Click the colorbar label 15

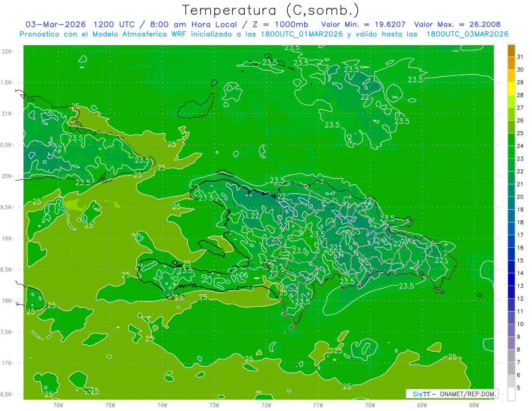[x=520, y=261]
